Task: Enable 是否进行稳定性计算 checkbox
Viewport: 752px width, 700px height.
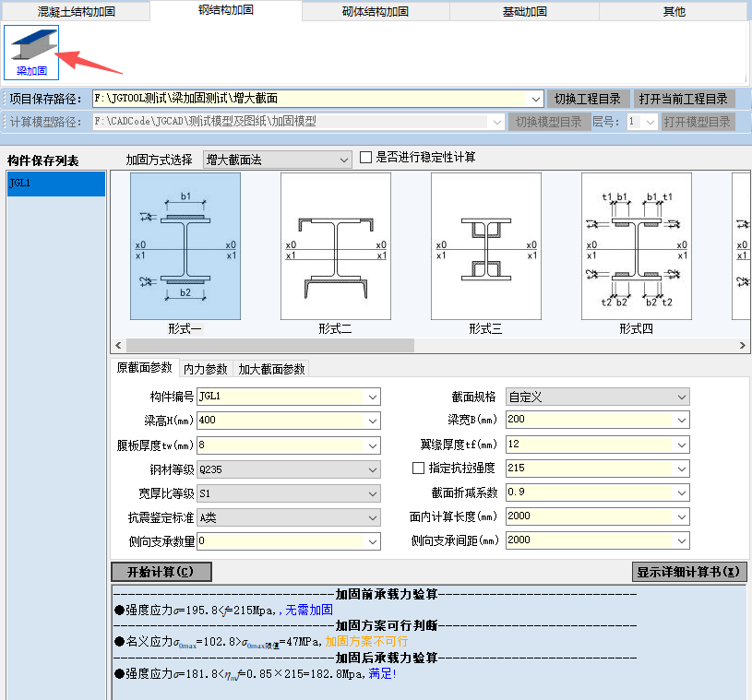Action: 365,158
